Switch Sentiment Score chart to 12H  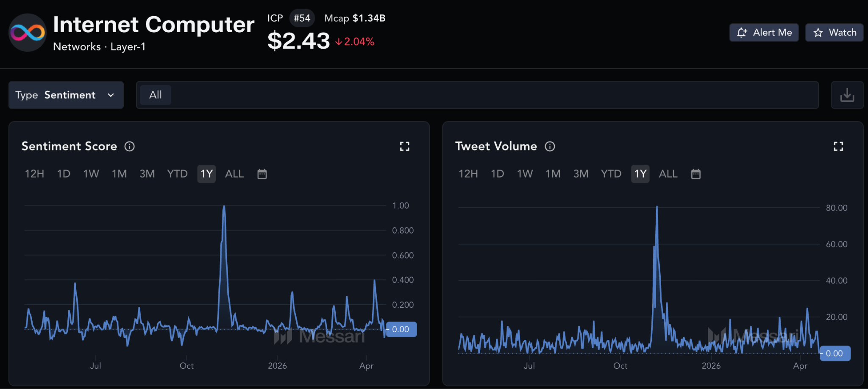(x=34, y=174)
